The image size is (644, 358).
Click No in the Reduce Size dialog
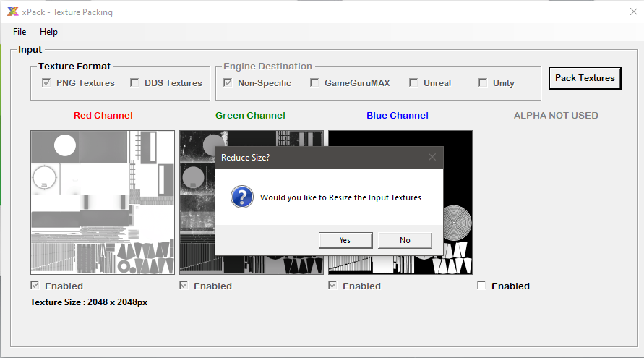[405, 240]
